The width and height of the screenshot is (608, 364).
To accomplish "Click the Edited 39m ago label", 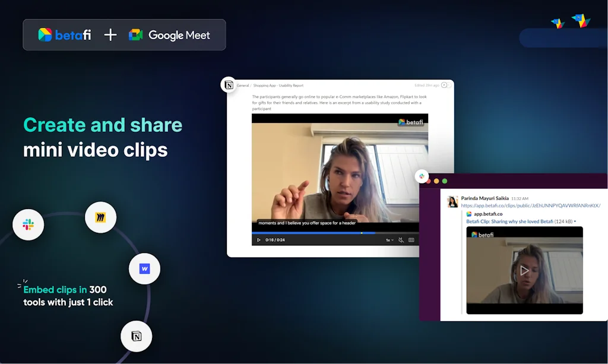I will coord(426,86).
